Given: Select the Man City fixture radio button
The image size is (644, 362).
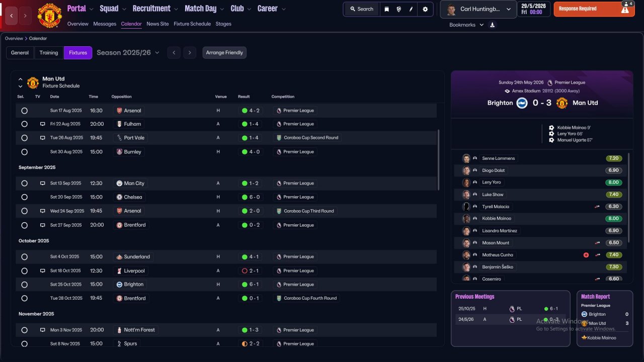Looking at the screenshot, I should tap(24, 184).
